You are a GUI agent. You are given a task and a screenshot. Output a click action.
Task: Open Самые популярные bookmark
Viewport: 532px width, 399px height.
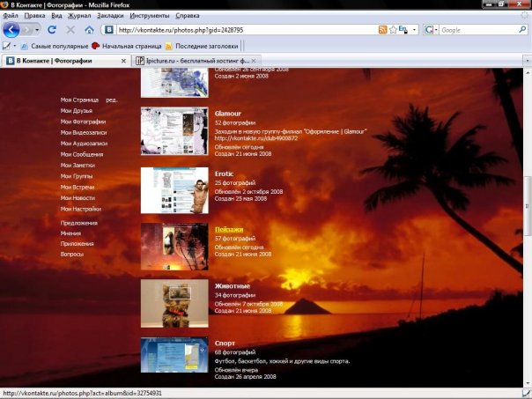point(55,46)
